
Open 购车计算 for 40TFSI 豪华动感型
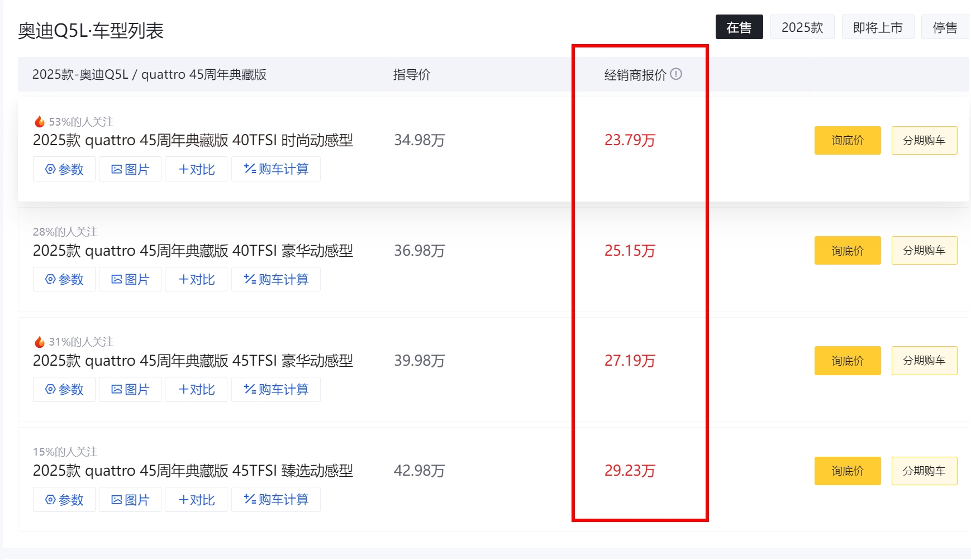276,279
